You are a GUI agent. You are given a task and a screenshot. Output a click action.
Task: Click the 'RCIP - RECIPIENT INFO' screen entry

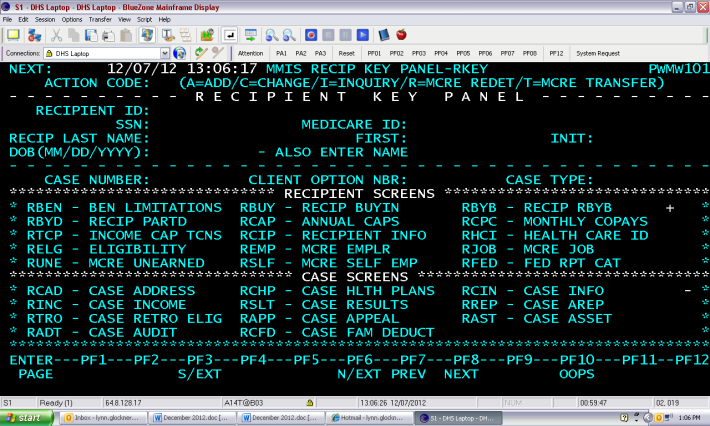333,236
